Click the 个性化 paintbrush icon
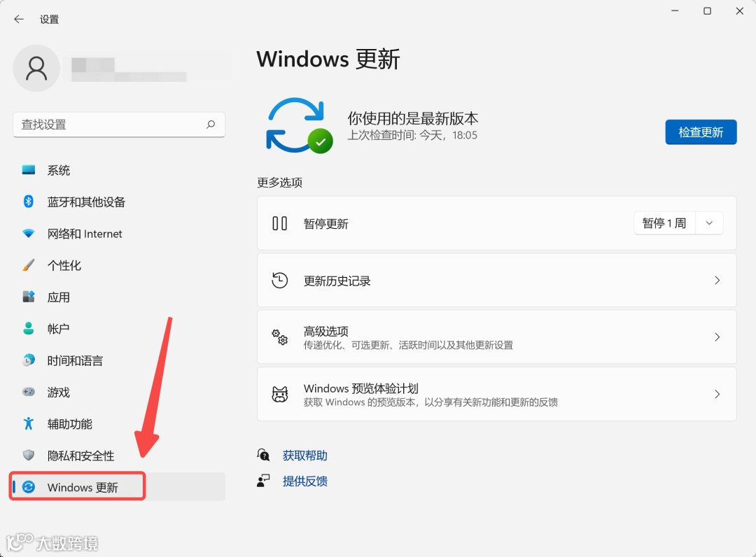756x557 pixels. 29,265
